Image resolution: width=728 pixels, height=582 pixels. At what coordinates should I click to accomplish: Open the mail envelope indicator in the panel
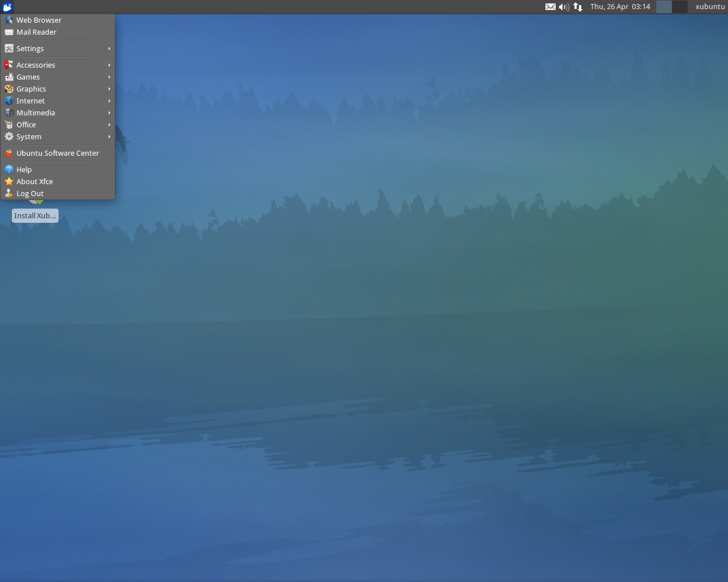tap(551, 7)
